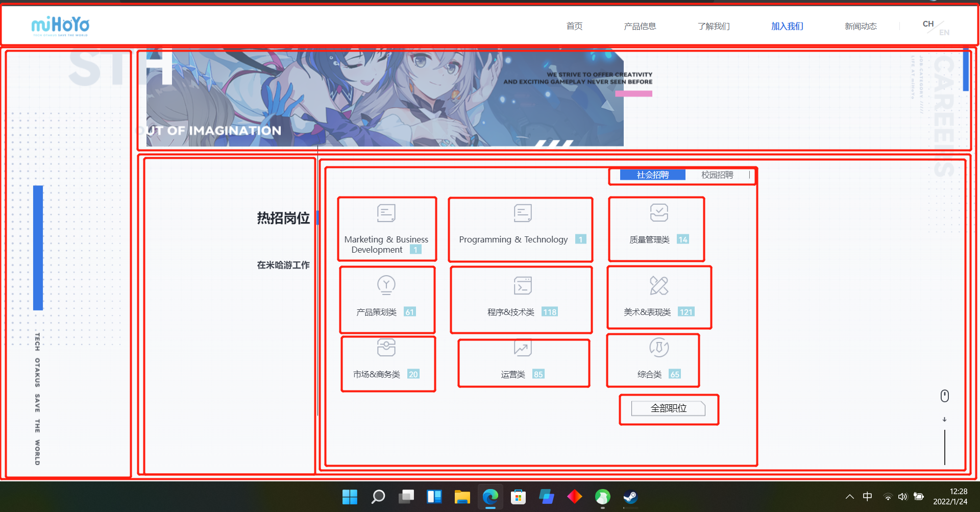This screenshot has width=980, height=512.
Task: Open Task View on the taskbar
Action: coord(406,497)
